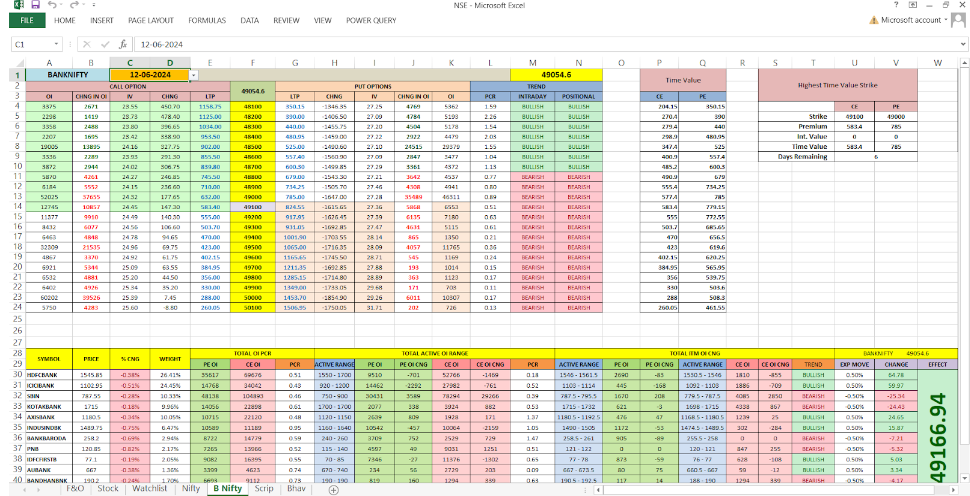Open the date dropdown beside 12-06-2024 cell

click(x=195, y=74)
